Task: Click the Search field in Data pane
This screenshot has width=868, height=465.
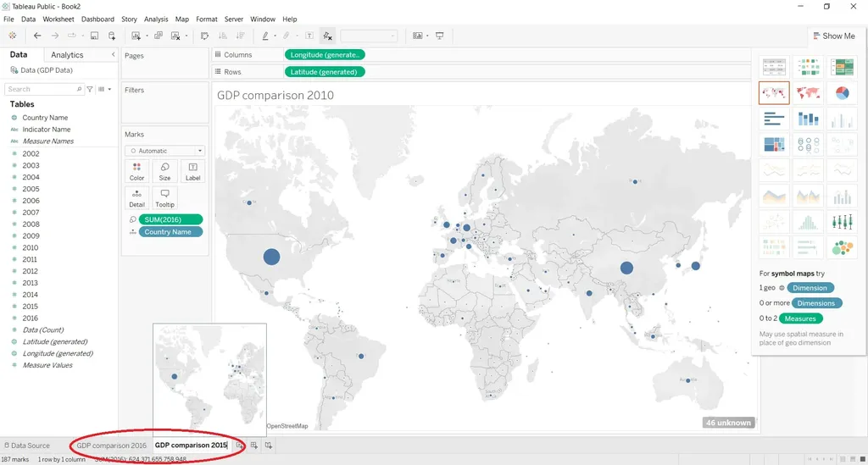Action: click(x=42, y=89)
